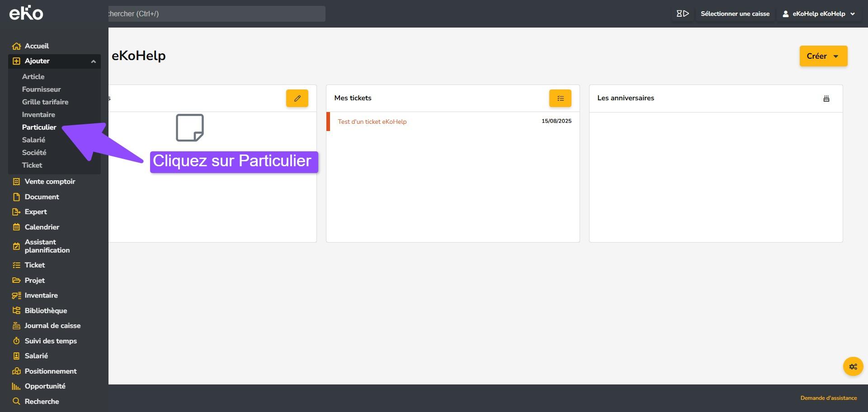Click the eKo logo
Viewport: 868px width, 412px height.
click(26, 13)
